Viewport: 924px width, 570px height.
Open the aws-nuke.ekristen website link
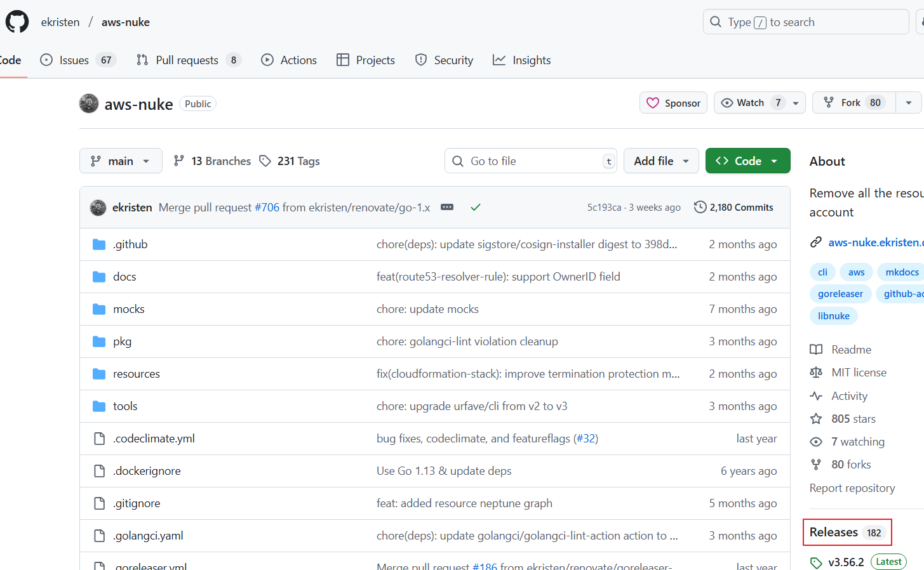(x=876, y=242)
